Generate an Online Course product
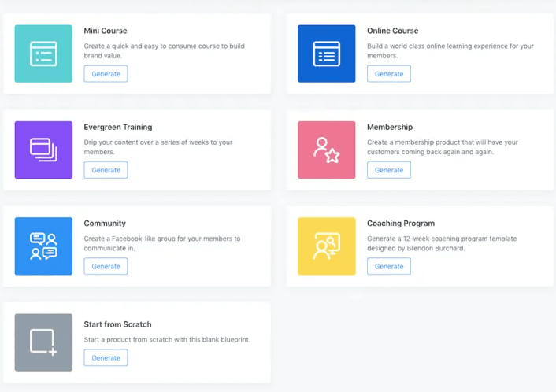The width and height of the screenshot is (556, 392). (x=389, y=74)
